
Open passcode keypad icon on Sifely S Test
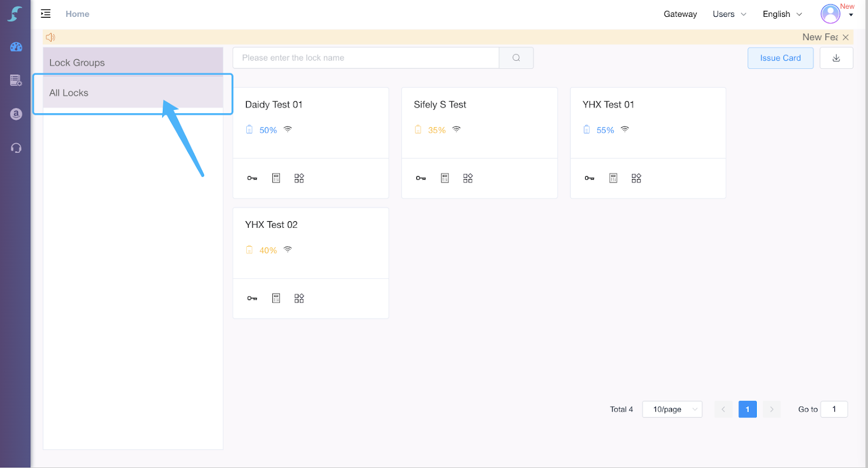(x=445, y=178)
